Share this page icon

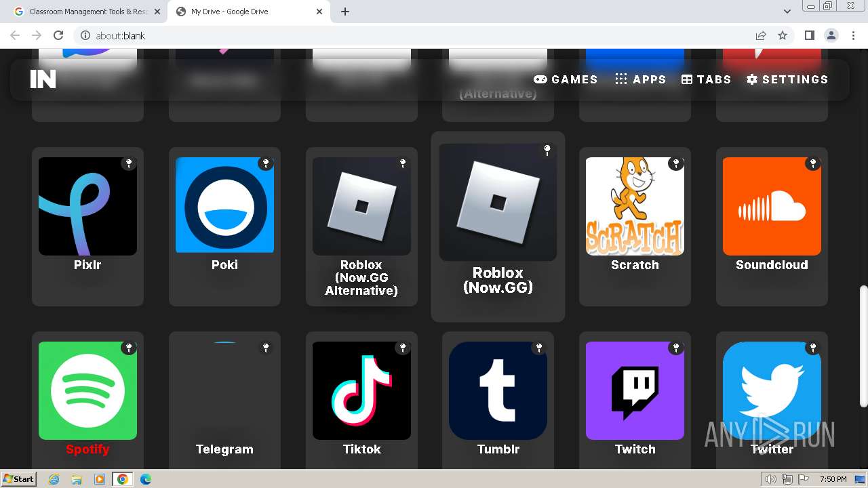coord(761,35)
